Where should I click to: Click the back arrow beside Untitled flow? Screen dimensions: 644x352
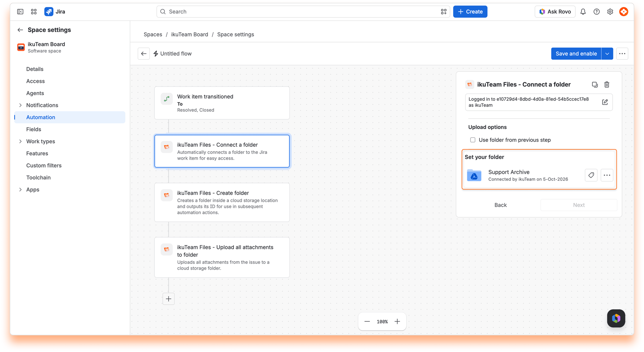[x=144, y=53]
